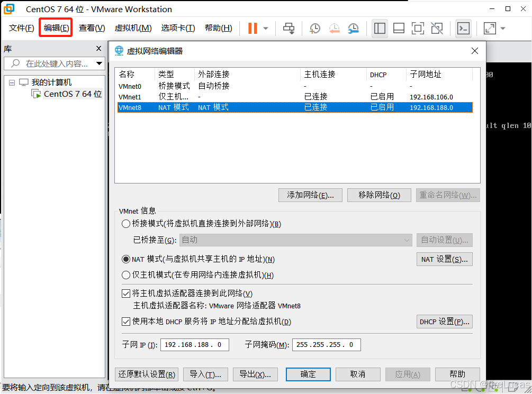This screenshot has height=394, width=532.
Task: Open the 帮助(H) menu
Action: pyautogui.click(x=219, y=28)
